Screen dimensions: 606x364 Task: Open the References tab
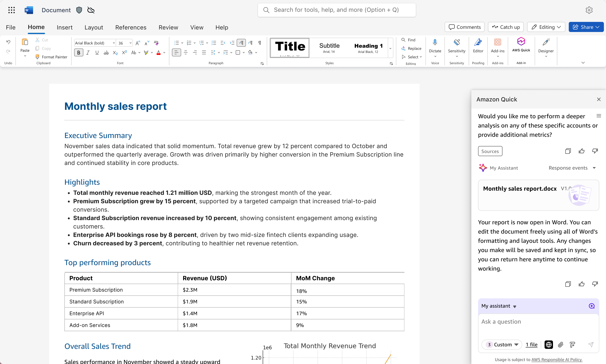pyautogui.click(x=131, y=27)
